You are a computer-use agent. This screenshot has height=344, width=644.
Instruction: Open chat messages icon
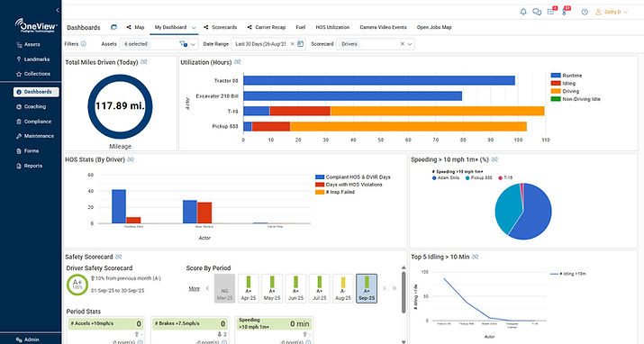click(x=537, y=12)
